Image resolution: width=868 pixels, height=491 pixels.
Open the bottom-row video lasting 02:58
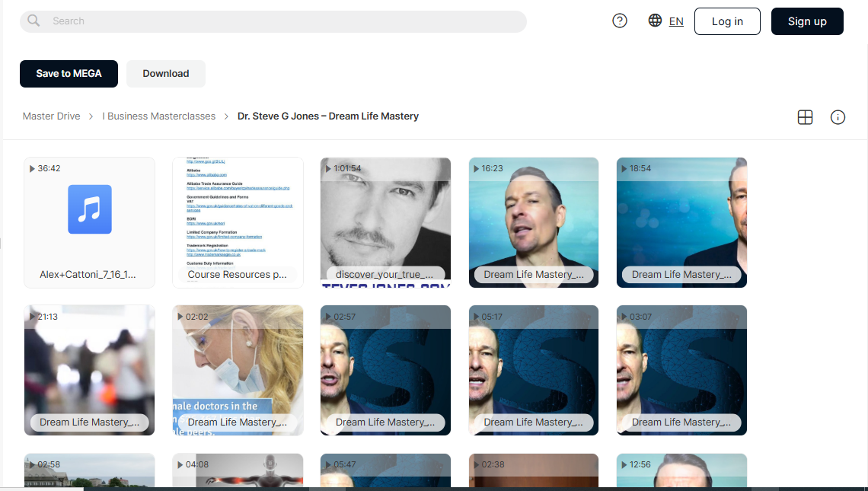click(89, 470)
